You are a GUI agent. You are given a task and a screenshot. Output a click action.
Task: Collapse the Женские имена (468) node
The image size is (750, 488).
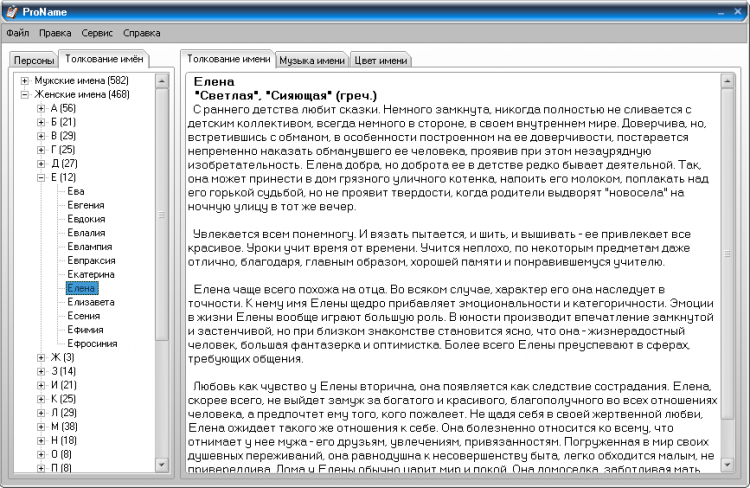(x=25, y=95)
